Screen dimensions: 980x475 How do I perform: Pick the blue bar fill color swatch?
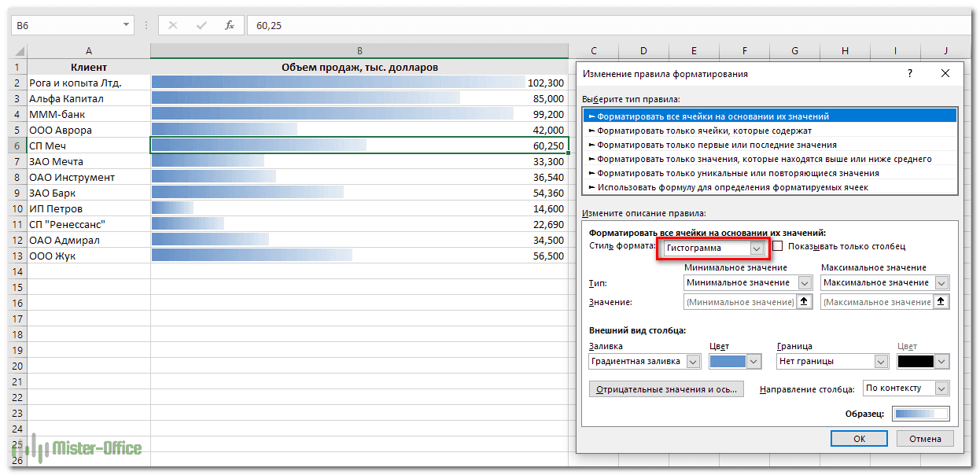pos(728,362)
